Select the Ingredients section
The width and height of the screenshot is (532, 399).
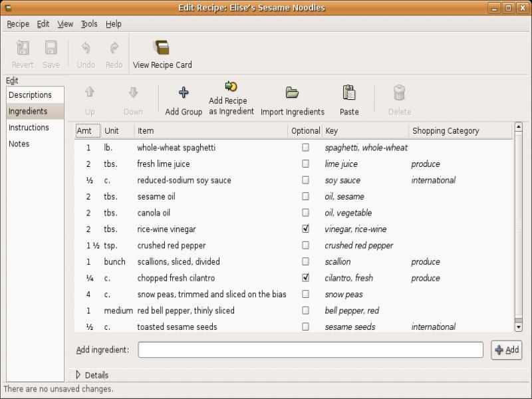[x=35, y=111]
